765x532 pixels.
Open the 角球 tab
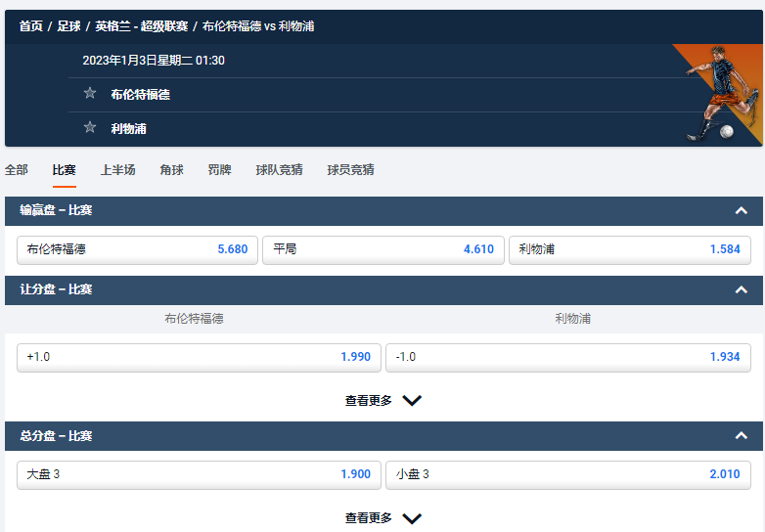(172, 169)
